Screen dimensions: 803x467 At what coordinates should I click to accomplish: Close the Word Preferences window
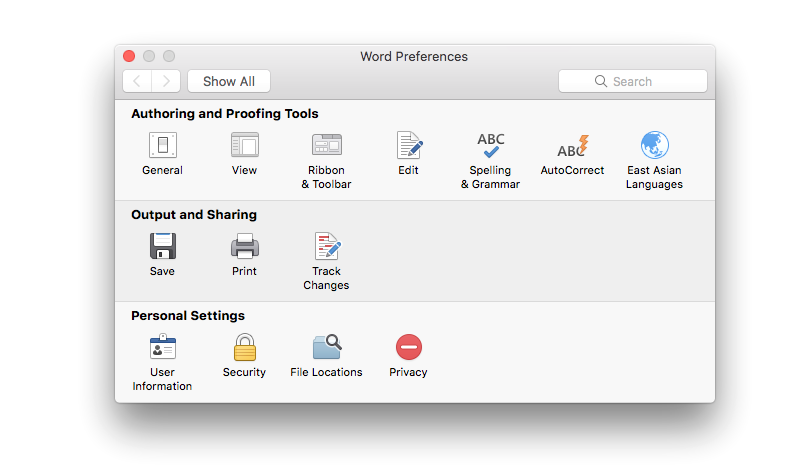[129, 57]
